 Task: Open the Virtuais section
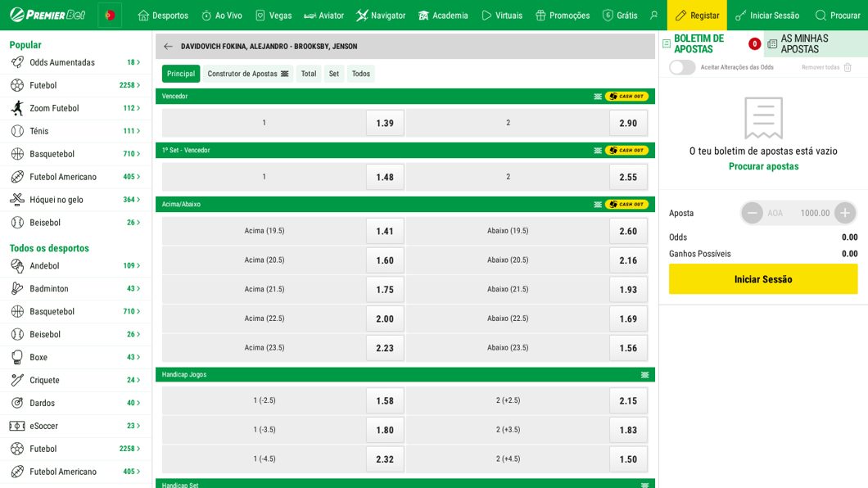(x=501, y=16)
